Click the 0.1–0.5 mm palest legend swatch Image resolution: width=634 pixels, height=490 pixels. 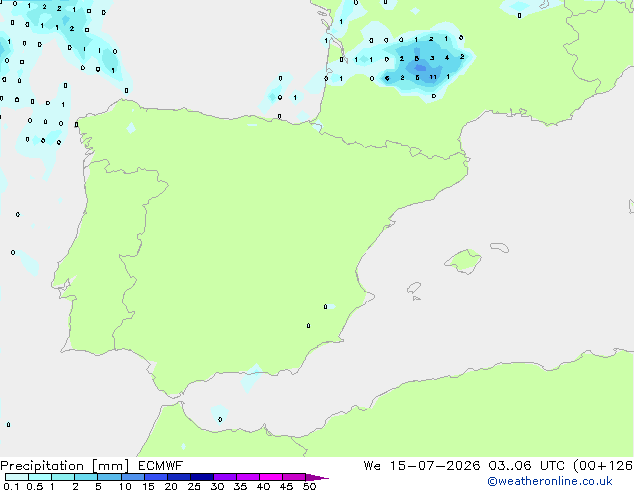(17, 477)
